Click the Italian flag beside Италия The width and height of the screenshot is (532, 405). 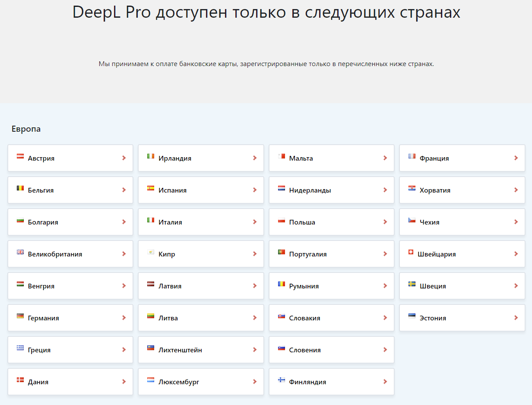(151, 220)
